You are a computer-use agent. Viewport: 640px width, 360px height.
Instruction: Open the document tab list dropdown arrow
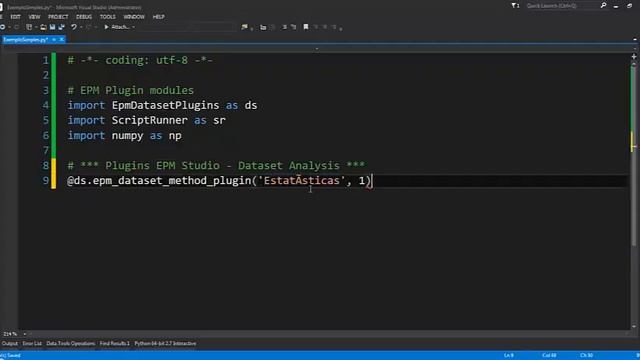point(635,40)
